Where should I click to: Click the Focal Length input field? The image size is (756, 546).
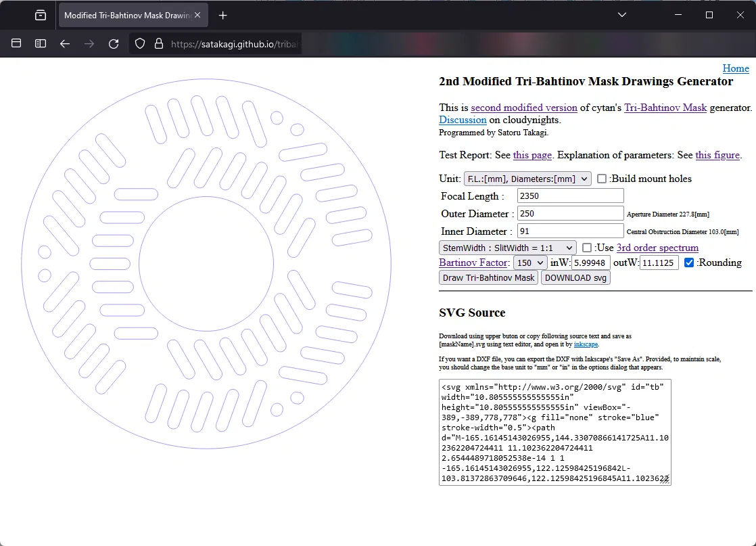[570, 196]
